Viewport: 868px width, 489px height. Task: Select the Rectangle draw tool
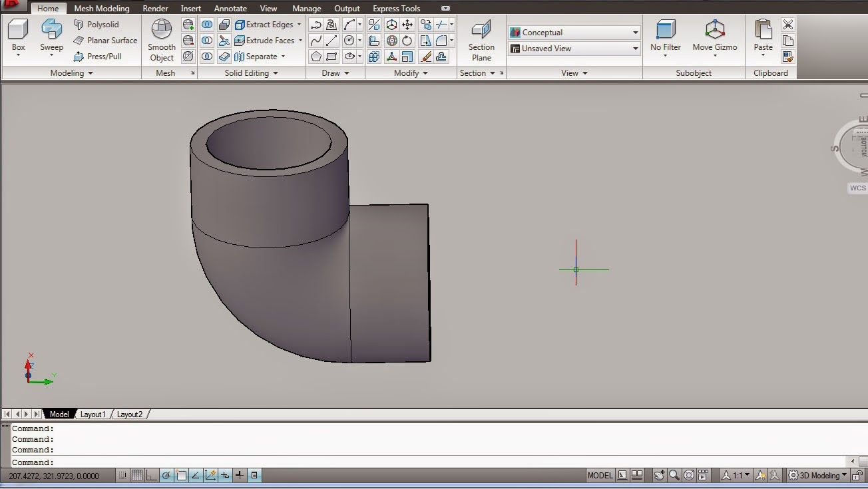(x=331, y=57)
